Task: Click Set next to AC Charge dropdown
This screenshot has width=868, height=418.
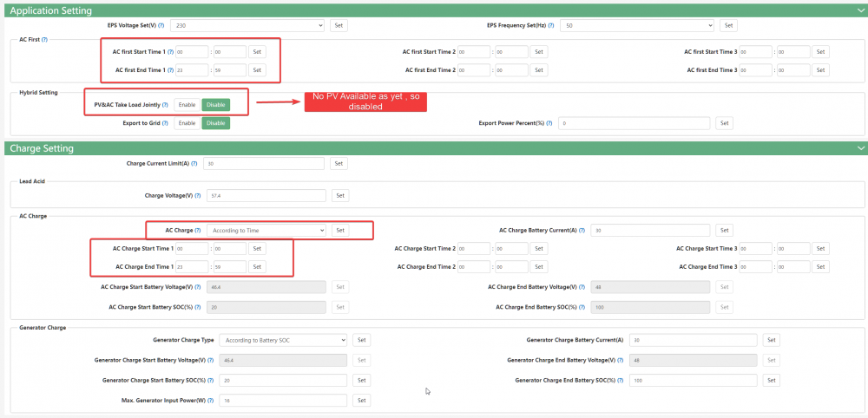Action: tap(340, 230)
